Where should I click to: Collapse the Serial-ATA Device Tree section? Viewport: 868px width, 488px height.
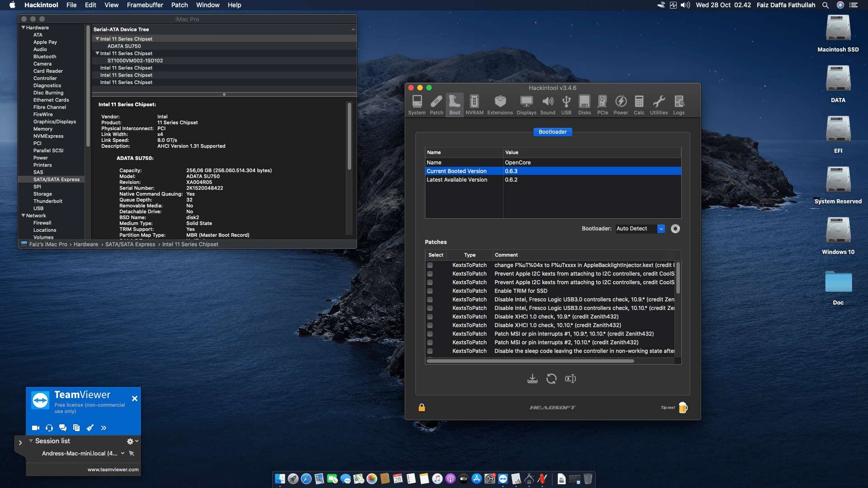click(354, 29)
